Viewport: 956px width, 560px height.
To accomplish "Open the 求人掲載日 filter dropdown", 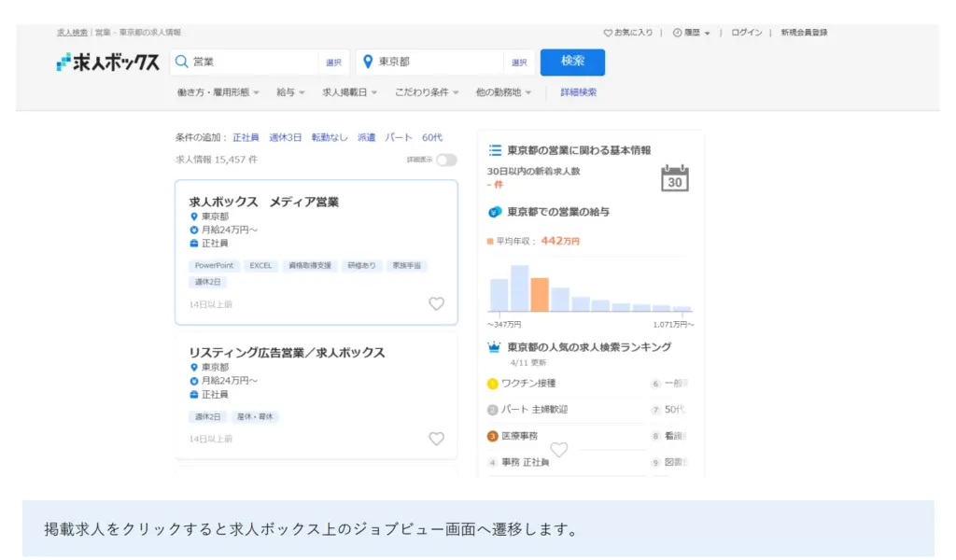I will 349,92.
